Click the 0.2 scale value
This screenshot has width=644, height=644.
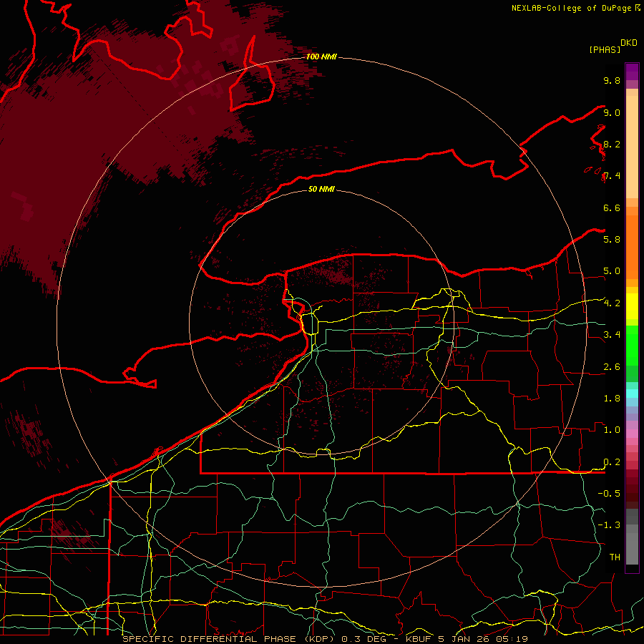[x=612, y=462]
